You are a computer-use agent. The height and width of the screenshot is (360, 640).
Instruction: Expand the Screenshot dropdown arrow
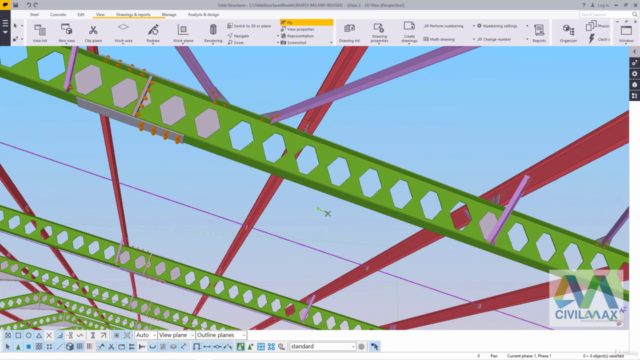[331, 42]
